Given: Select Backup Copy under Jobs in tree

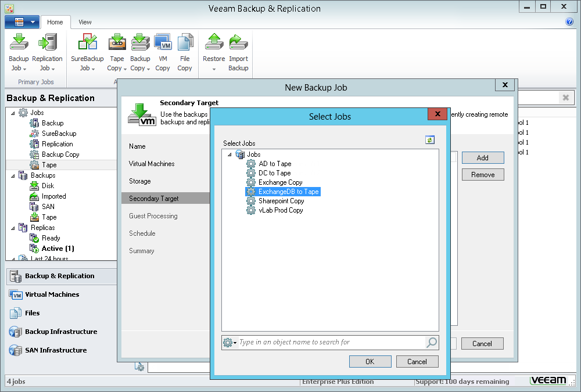Looking at the screenshot, I should point(55,154).
